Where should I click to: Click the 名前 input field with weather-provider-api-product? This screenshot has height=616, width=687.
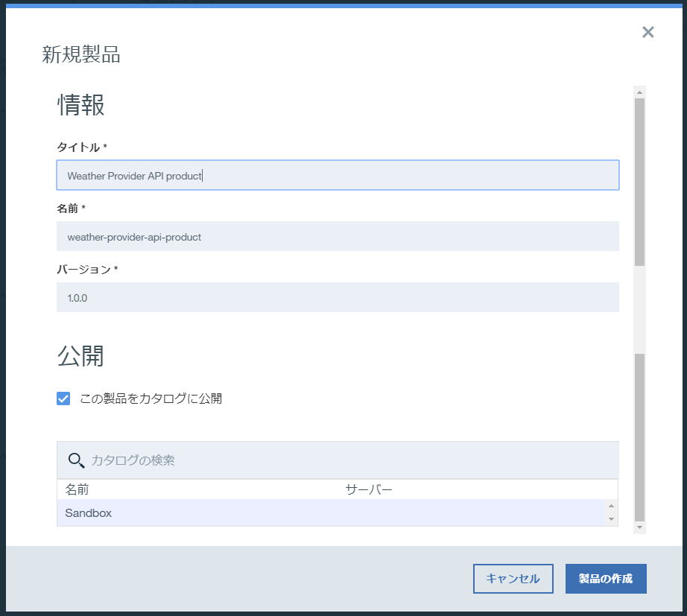pos(338,237)
